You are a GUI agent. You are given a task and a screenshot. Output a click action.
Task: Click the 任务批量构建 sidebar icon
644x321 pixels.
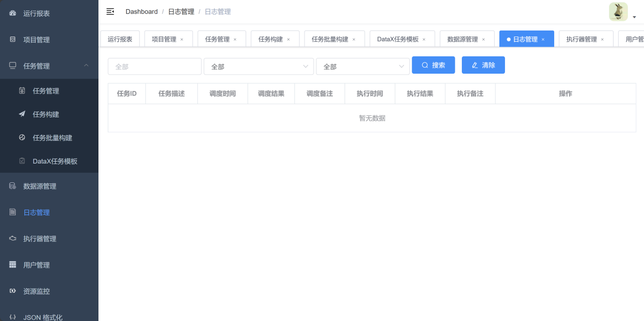(x=22, y=138)
